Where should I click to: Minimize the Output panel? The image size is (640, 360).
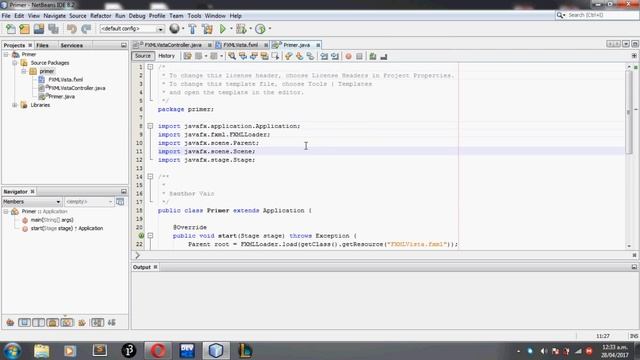click(634, 267)
